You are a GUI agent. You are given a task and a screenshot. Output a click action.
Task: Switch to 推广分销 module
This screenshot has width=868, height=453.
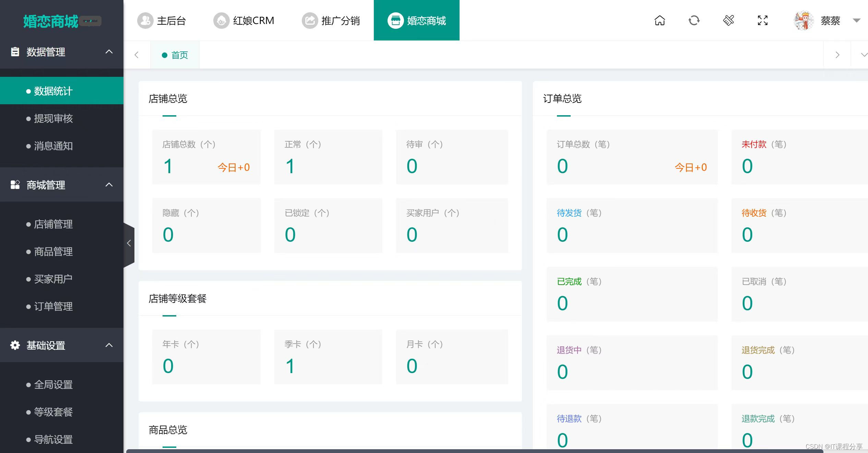pos(331,21)
